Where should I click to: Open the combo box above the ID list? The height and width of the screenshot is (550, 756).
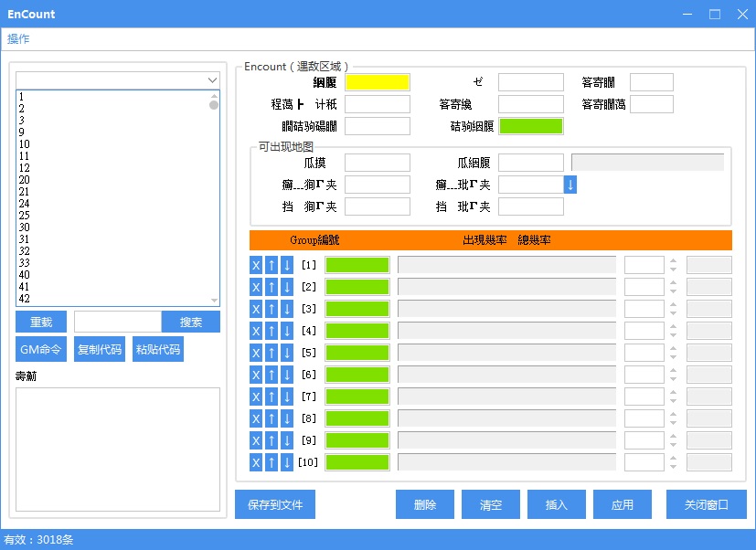118,80
